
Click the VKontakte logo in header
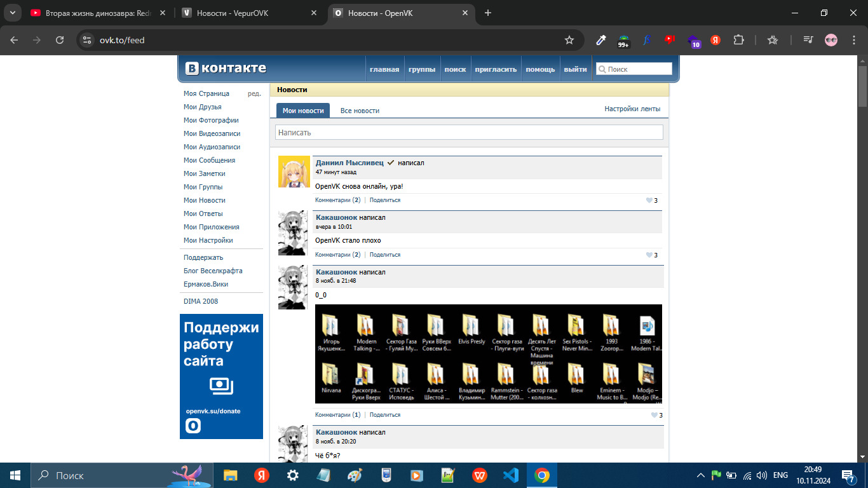click(226, 69)
